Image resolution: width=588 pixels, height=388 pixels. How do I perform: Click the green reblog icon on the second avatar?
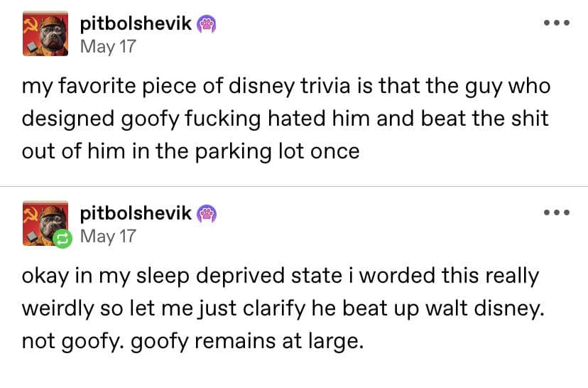tap(63, 239)
